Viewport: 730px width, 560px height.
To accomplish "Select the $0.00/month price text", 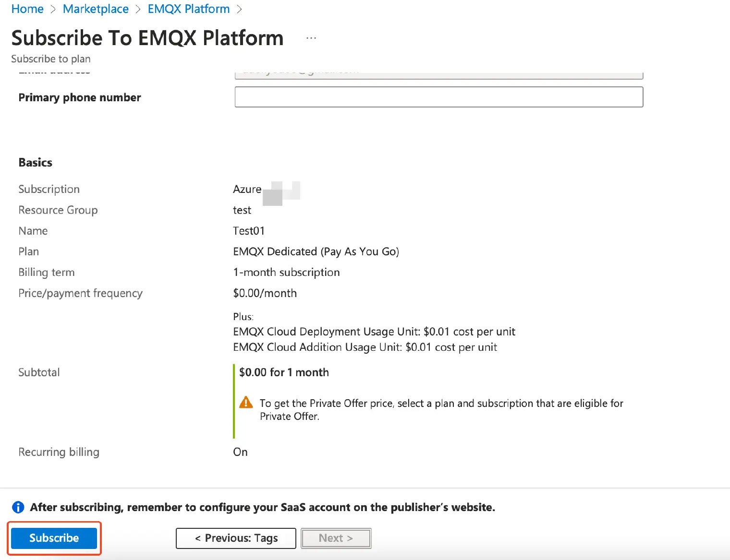I will [265, 293].
